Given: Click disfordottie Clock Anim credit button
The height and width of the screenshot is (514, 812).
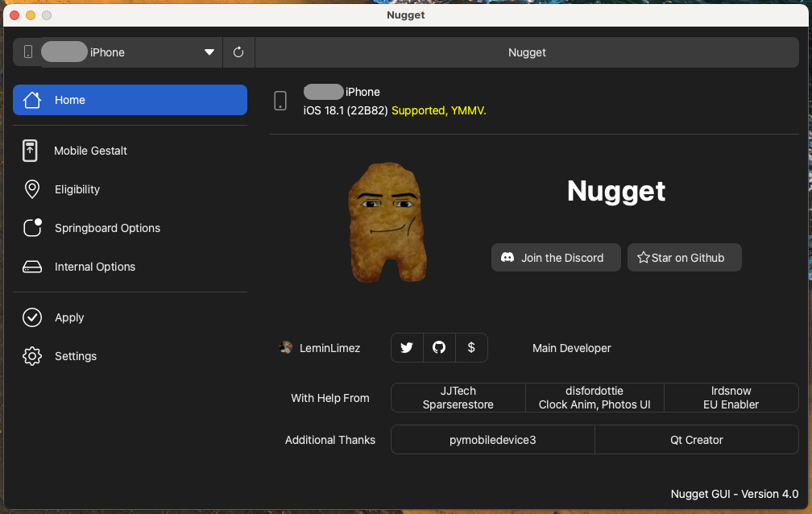Looking at the screenshot, I should coord(594,398).
